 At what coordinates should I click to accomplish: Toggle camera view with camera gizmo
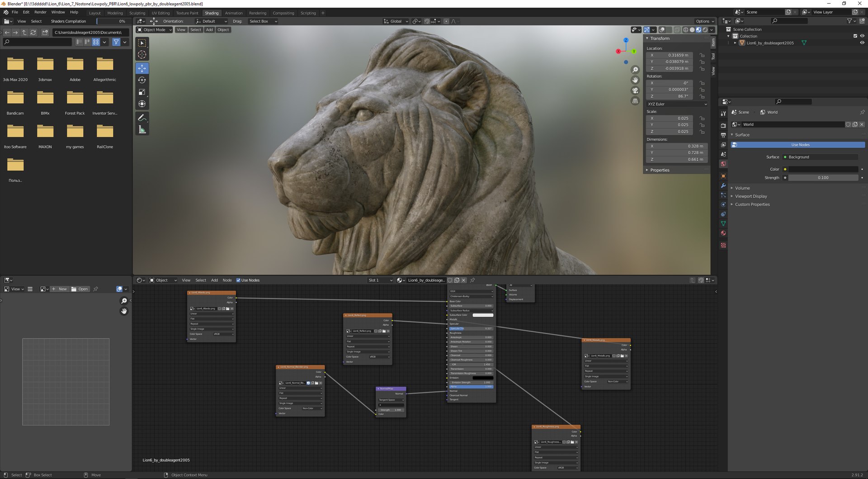pos(635,90)
